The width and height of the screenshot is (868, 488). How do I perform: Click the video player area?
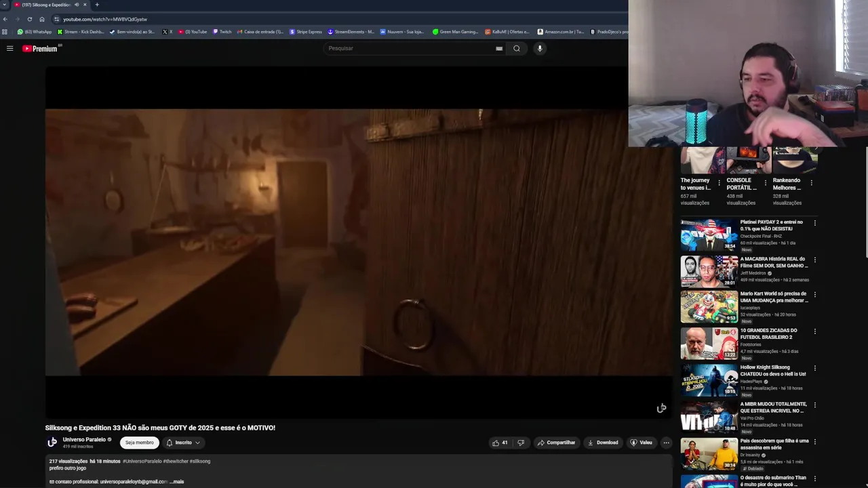(x=358, y=242)
